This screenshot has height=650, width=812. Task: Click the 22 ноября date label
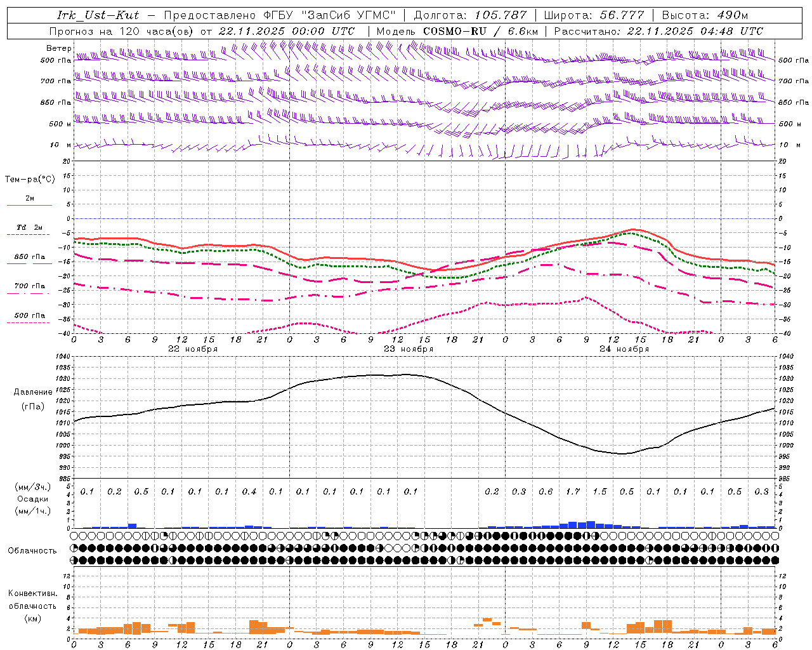[193, 349]
